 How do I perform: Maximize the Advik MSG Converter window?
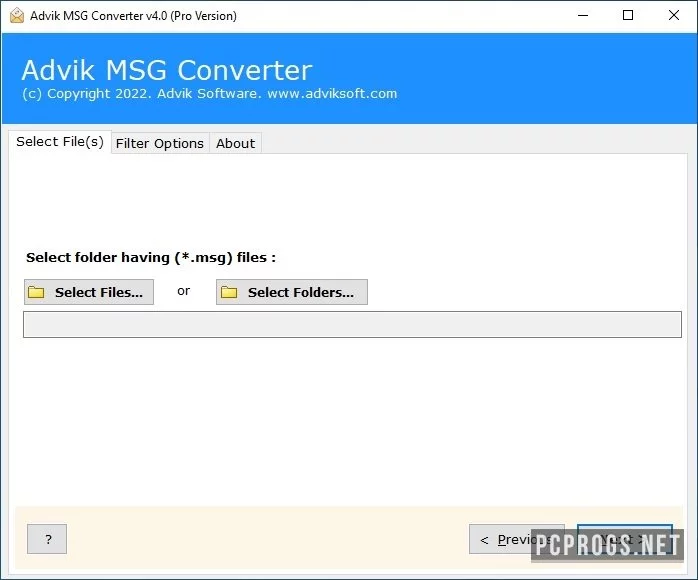pyautogui.click(x=628, y=15)
